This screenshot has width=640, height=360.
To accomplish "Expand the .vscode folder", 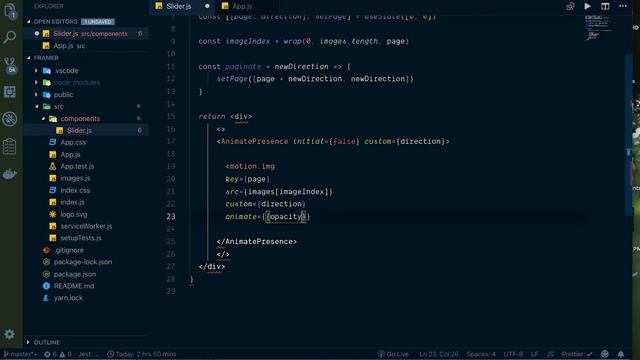I will (x=66, y=71).
